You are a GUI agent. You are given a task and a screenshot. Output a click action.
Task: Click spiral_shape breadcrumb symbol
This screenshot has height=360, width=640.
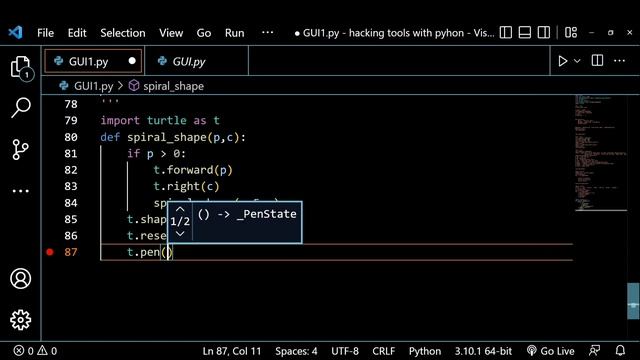pos(173,86)
